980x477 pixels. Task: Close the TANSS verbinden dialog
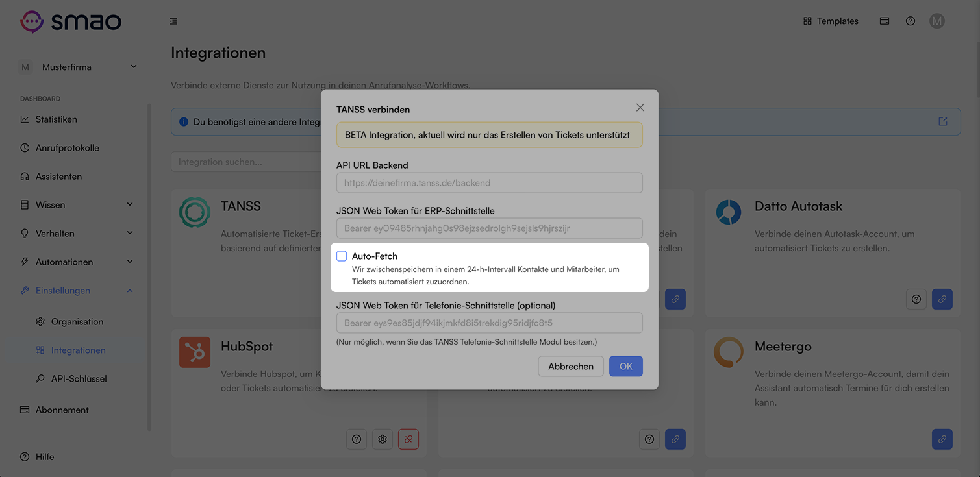(640, 108)
